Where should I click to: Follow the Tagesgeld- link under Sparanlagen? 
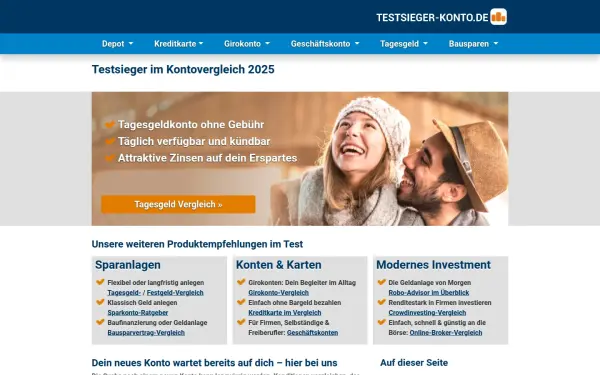(124, 293)
